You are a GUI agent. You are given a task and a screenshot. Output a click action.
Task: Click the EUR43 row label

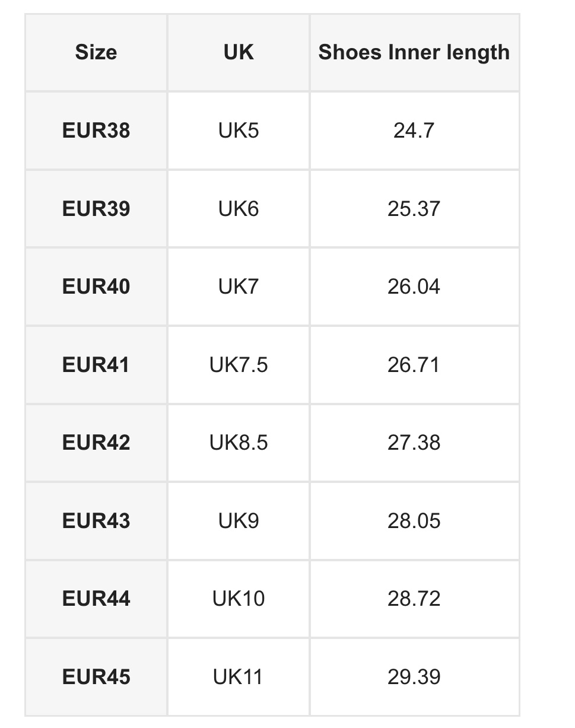[x=96, y=521]
